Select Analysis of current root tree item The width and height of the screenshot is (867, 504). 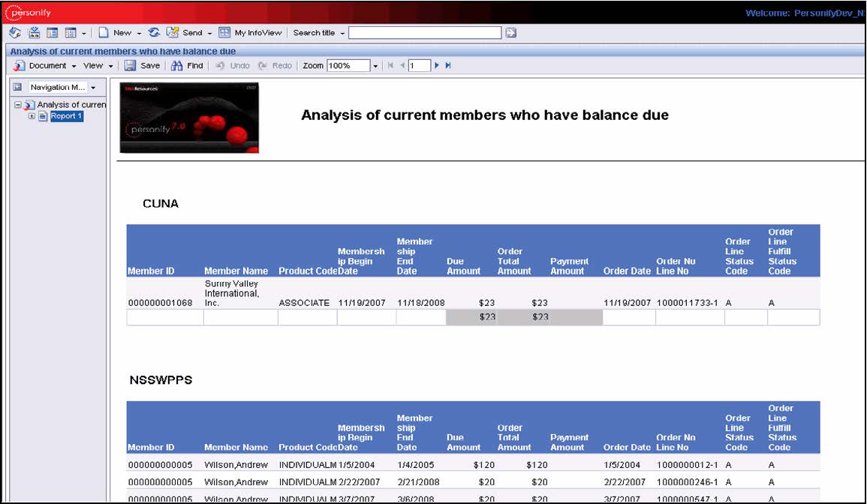(x=71, y=104)
